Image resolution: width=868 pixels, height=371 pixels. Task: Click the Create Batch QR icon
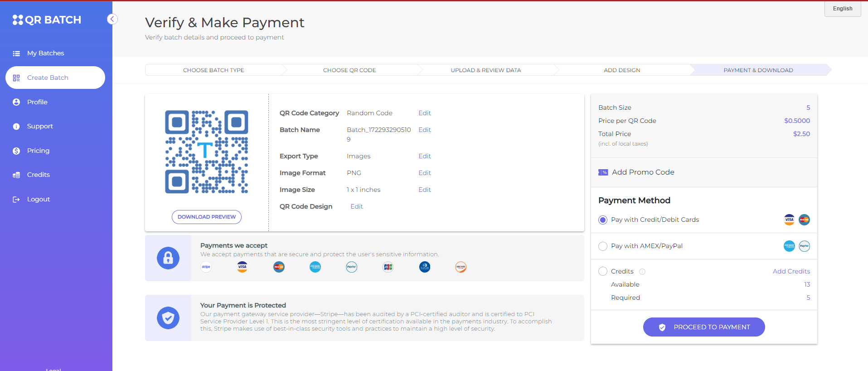tap(16, 78)
